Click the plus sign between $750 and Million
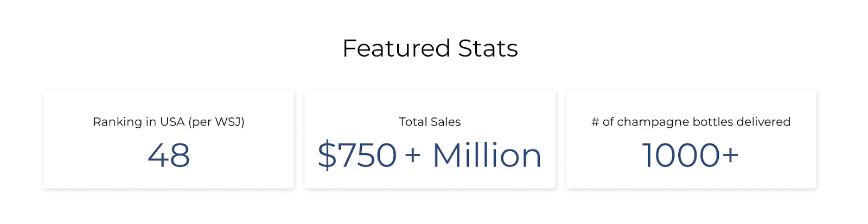Image resolution: width=868 pixels, height=224 pixels. click(413, 155)
